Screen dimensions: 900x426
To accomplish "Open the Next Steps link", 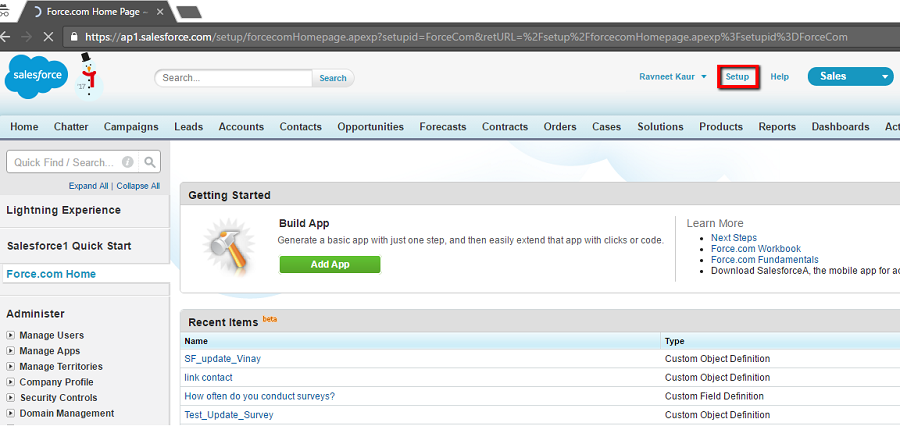I will [734, 238].
